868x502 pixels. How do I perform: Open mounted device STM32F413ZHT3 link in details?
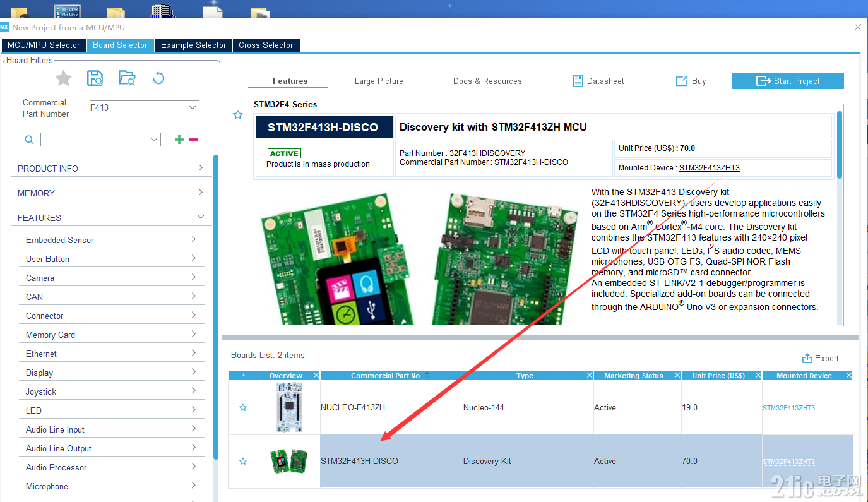[710, 168]
